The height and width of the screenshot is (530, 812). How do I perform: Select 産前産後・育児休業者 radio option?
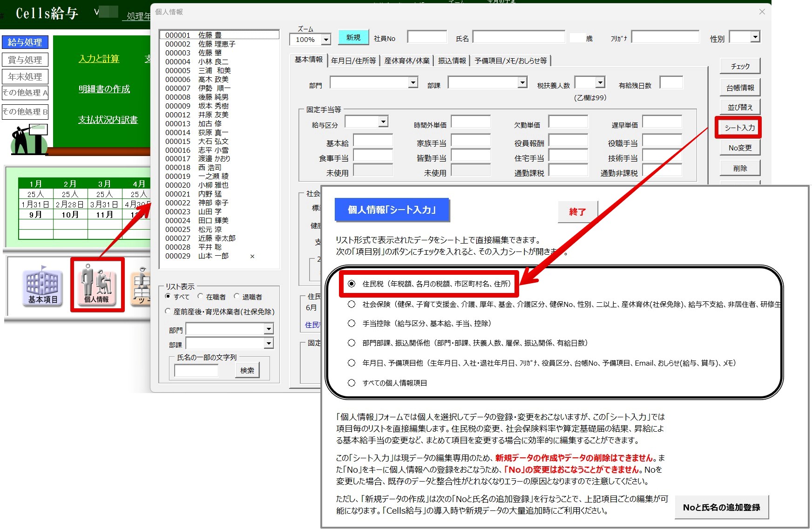(168, 311)
